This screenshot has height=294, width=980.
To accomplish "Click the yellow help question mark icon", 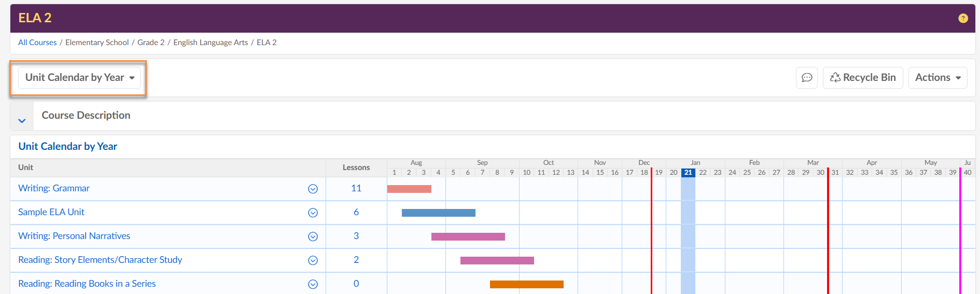I will [x=963, y=18].
